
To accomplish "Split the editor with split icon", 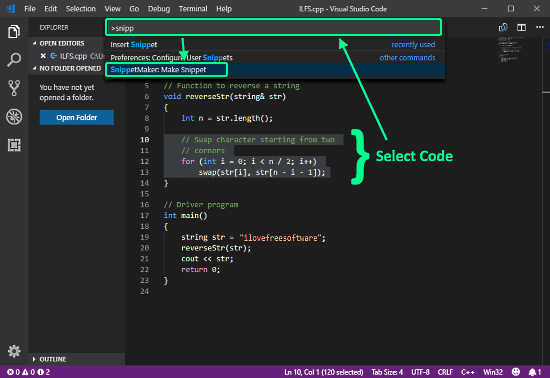I will point(521,27).
